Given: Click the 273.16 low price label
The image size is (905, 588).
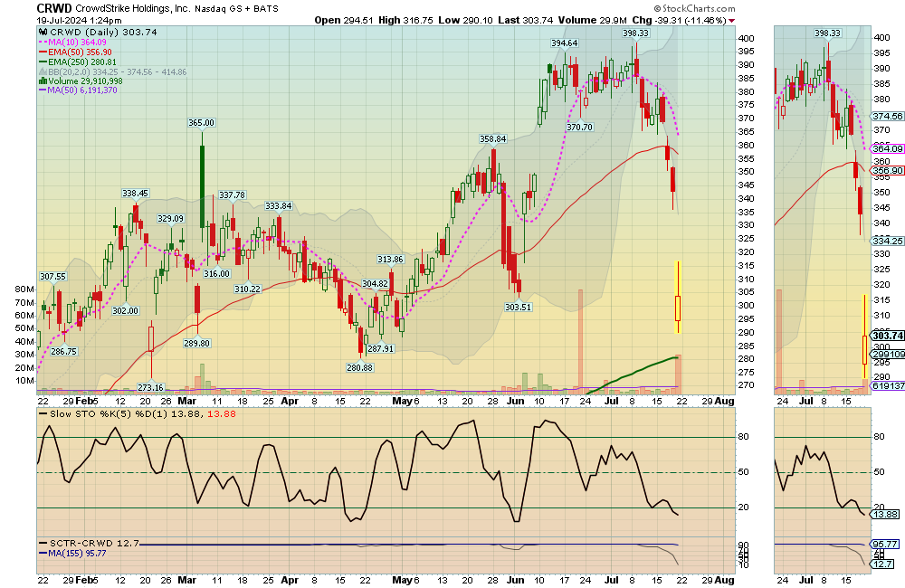Looking at the screenshot, I should coord(150,387).
